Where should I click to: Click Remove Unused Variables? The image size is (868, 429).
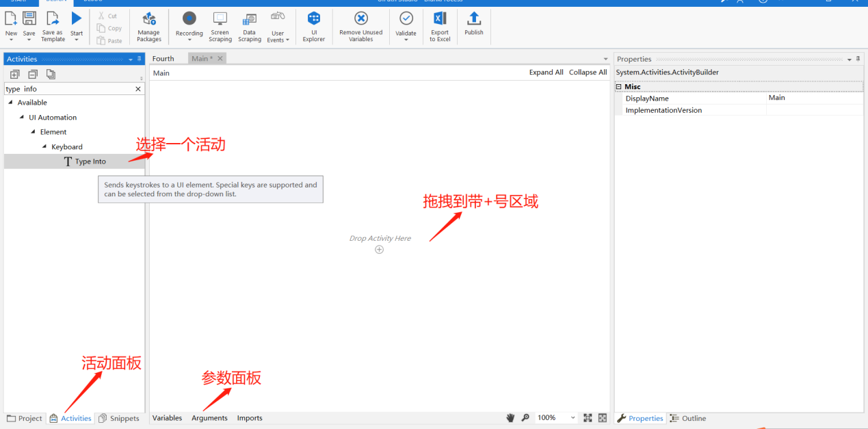point(361,27)
